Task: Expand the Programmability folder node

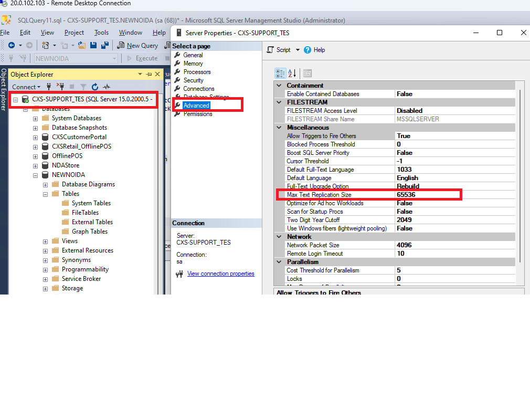Action: click(45, 270)
